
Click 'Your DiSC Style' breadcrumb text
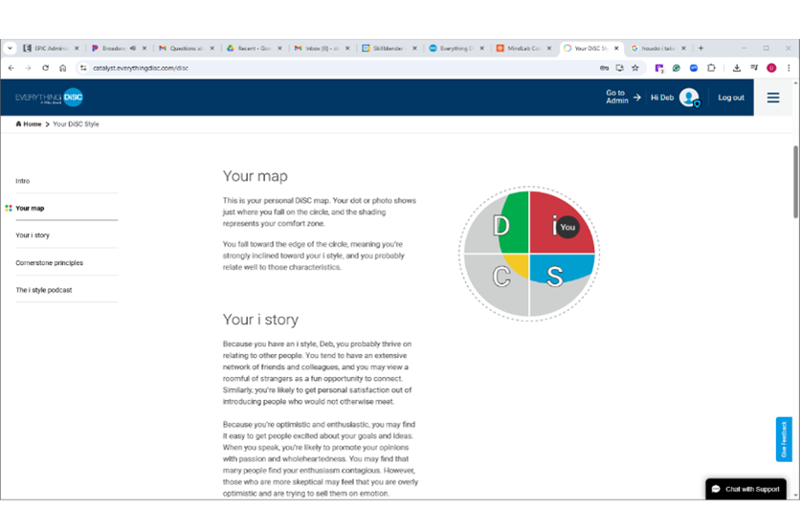tap(76, 124)
